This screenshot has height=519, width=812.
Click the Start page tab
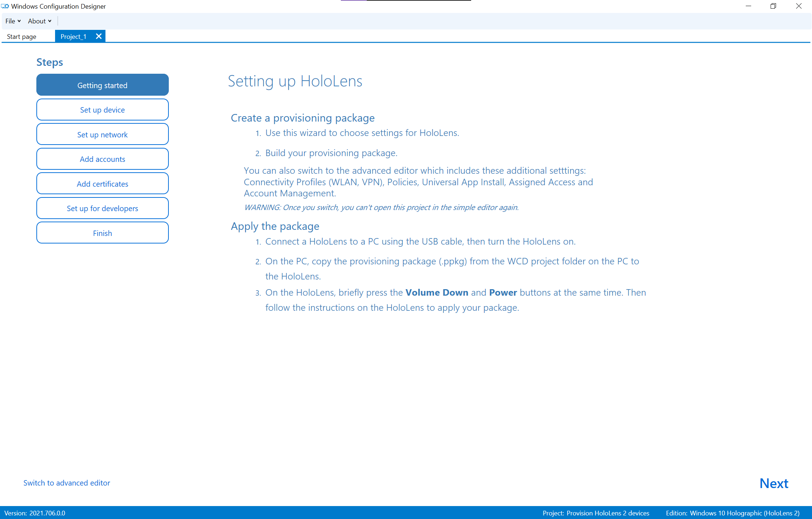[x=21, y=37]
